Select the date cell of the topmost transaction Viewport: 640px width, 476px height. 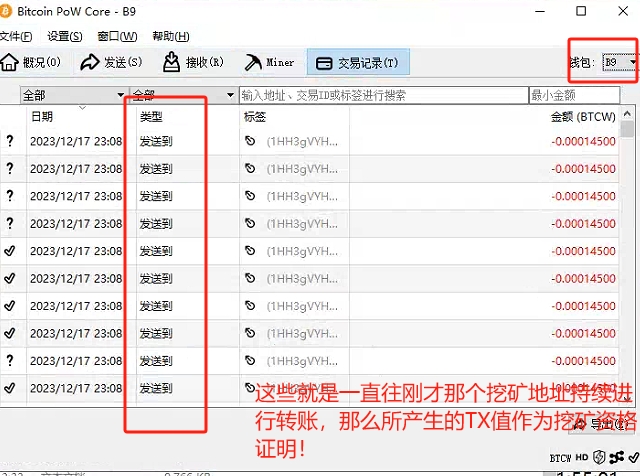coord(76,141)
